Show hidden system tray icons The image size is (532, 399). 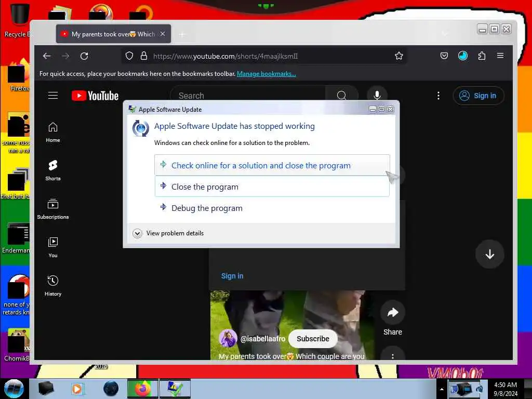(x=442, y=389)
